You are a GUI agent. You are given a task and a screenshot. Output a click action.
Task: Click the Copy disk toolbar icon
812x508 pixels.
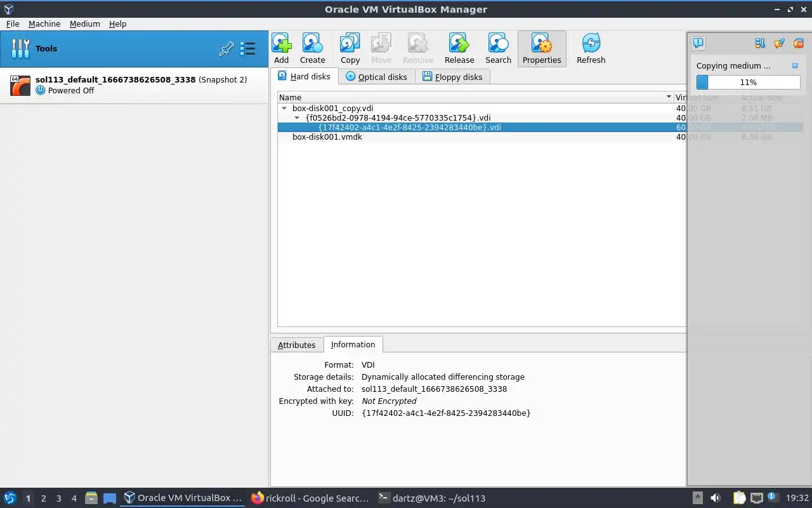[x=350, y=48]
